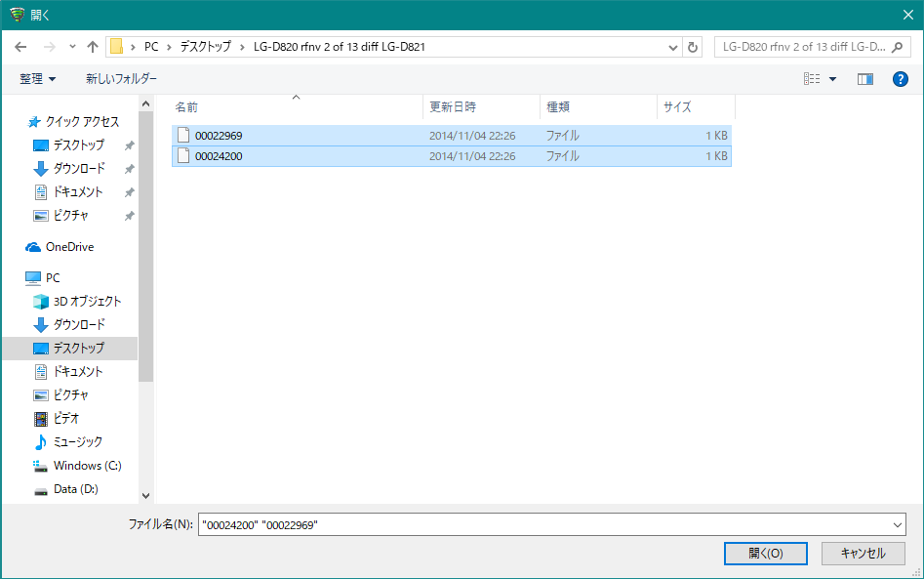Go up one folder level
924x579 pixels.
tap(93, 47)
